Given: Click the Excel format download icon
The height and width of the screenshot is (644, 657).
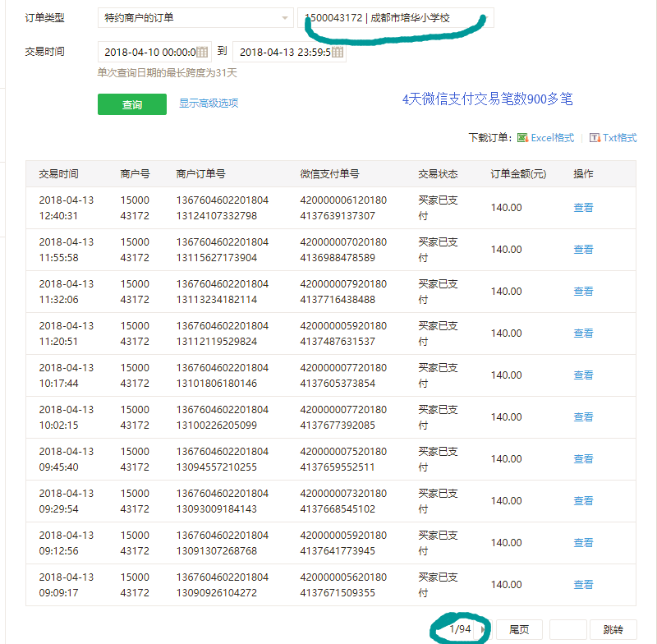Looking at the screenshot, I should [x=522, y=137].
